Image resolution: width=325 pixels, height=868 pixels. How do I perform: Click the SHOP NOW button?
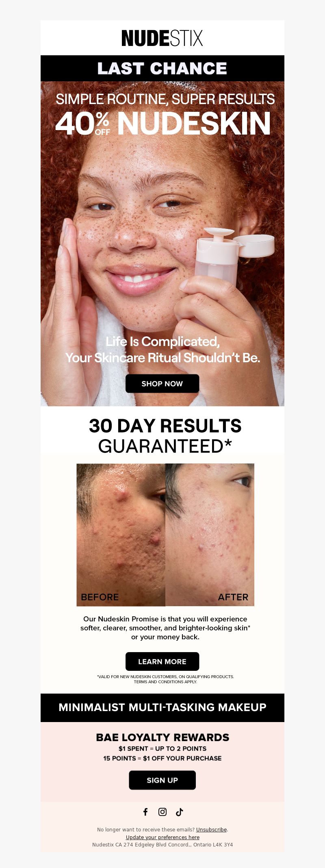[162, 383]
